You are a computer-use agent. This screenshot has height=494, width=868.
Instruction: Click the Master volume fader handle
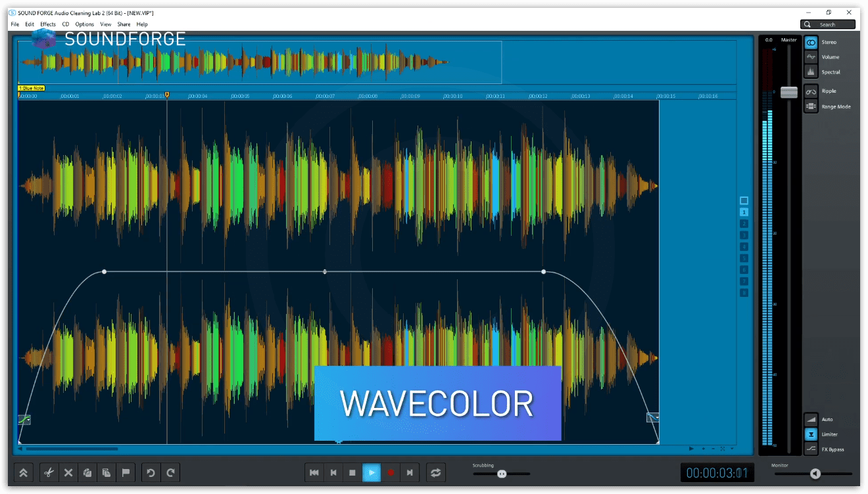[x=788, y=93]
